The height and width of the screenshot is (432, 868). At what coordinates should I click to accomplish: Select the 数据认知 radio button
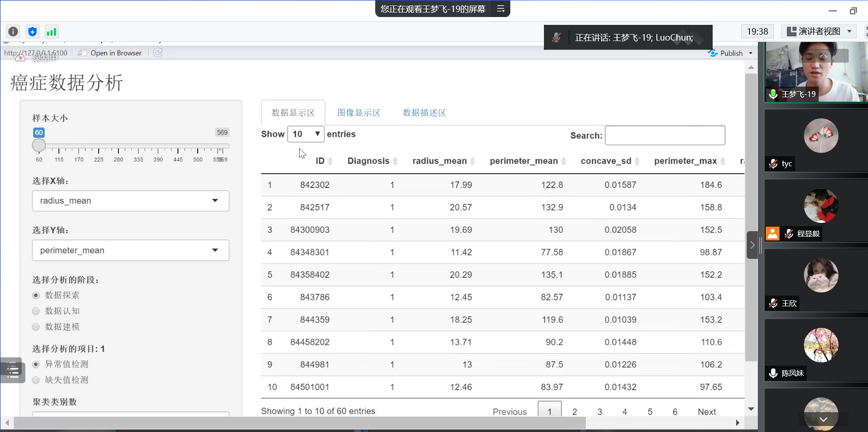click(36, 311)
